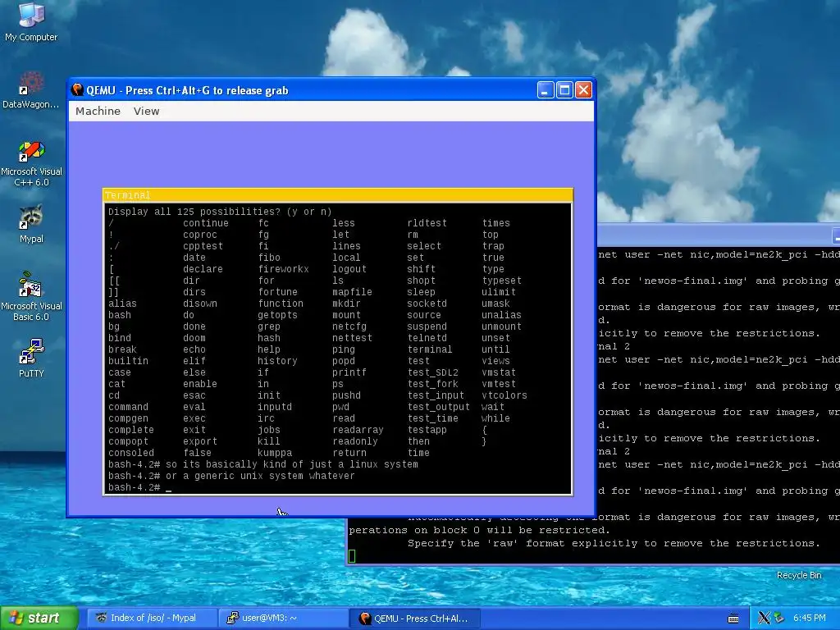Select the Recycle Bin label on desktop
Screen dimensions: 840x630
(799, 575)
